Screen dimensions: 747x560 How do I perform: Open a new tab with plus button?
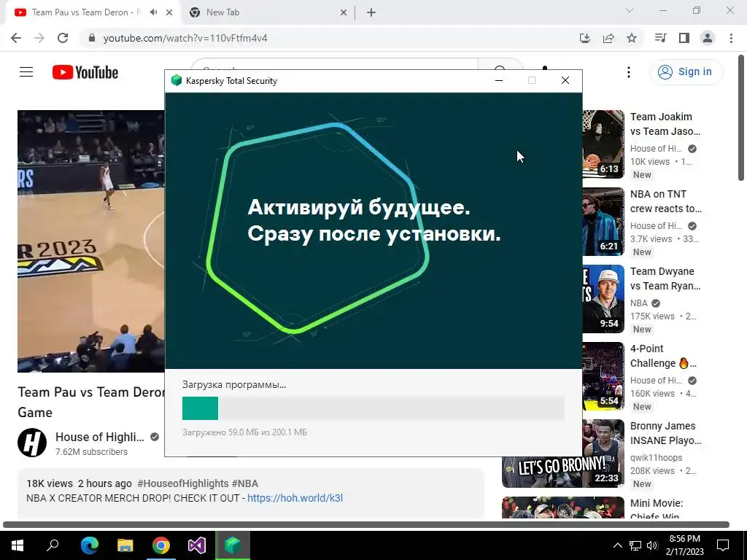pos(371,13)
